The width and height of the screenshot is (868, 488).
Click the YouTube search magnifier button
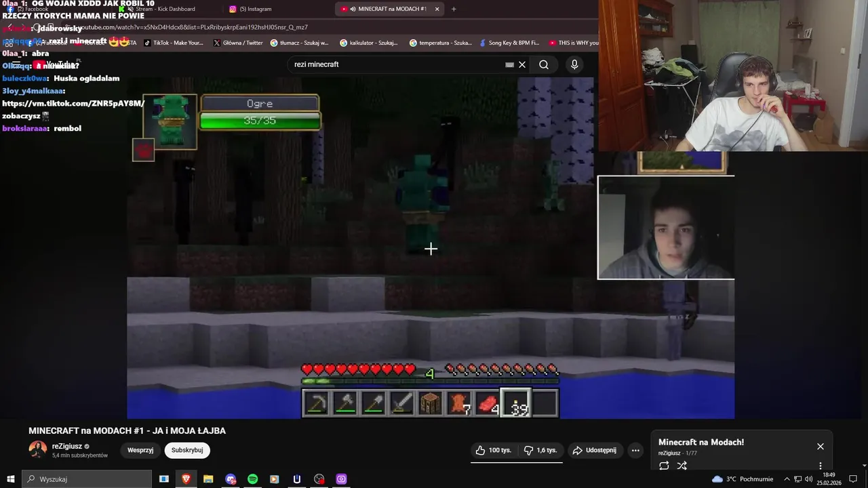coord(544,64)
